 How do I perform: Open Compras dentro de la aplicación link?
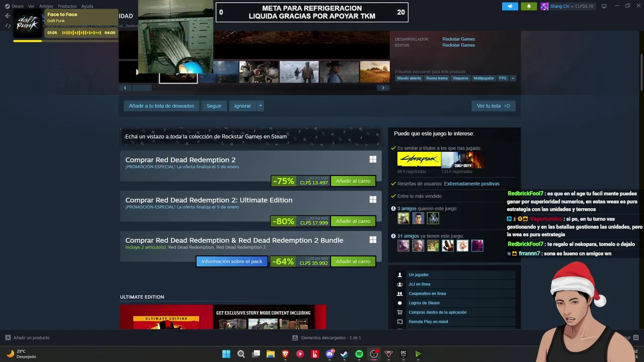coord(438,312)
